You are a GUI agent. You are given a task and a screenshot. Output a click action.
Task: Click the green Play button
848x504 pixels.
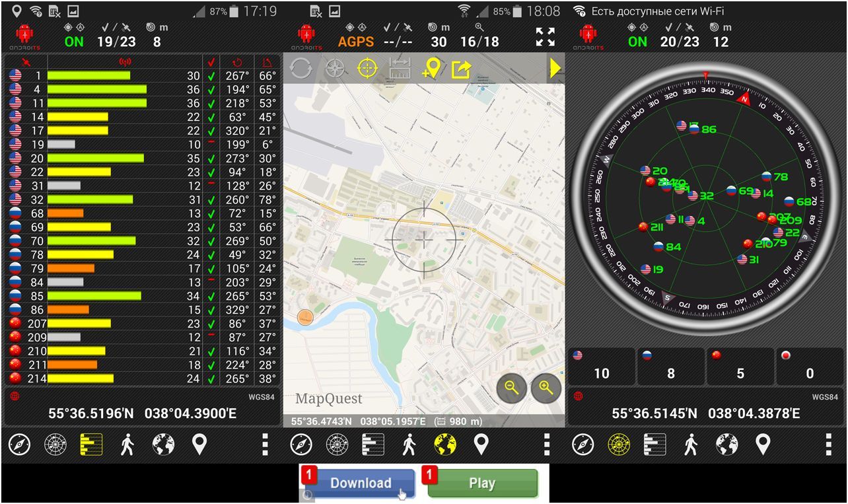pyautogui.click(x=482, y=483)
